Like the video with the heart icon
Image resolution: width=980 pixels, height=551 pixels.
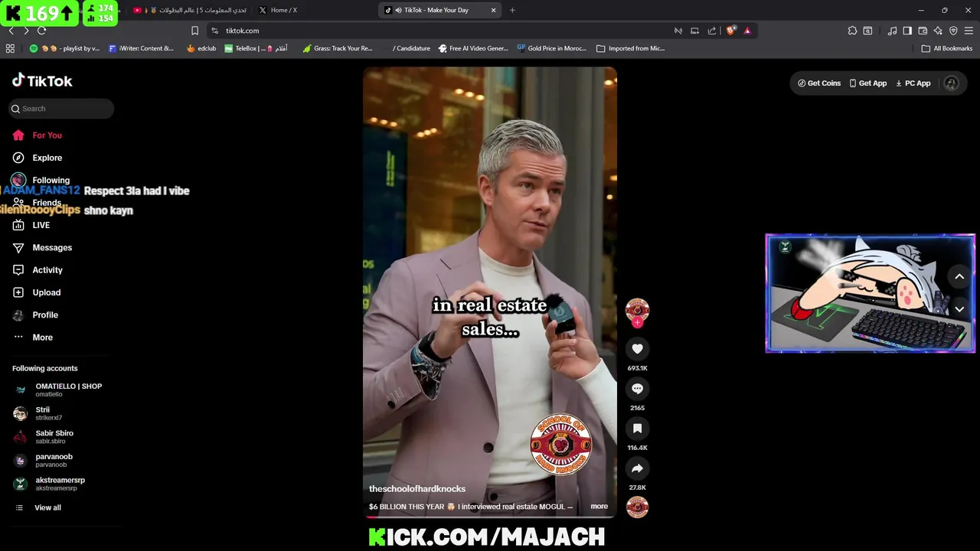[637, 349]
